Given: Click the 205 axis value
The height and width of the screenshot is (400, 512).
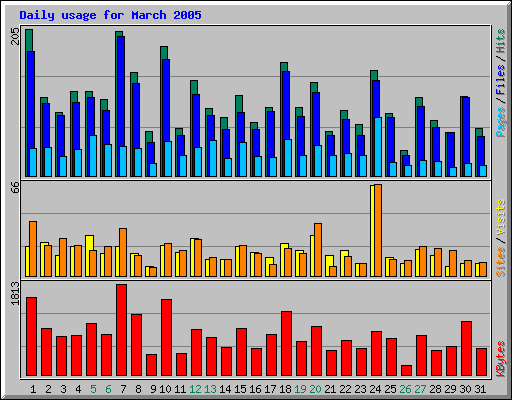Looking at the screenshot, I should (15, 36).
